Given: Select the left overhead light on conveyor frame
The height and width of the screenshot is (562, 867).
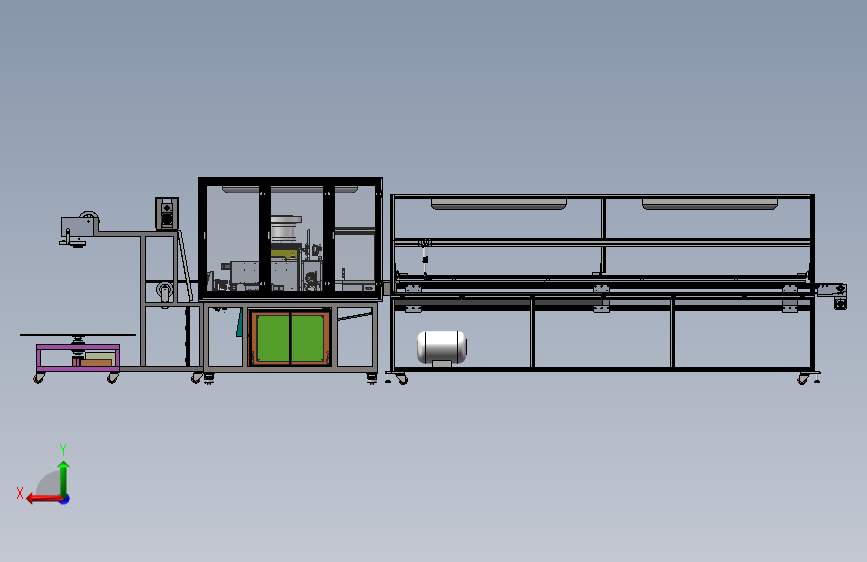Looking at the screenshot, I should [499, 204].
